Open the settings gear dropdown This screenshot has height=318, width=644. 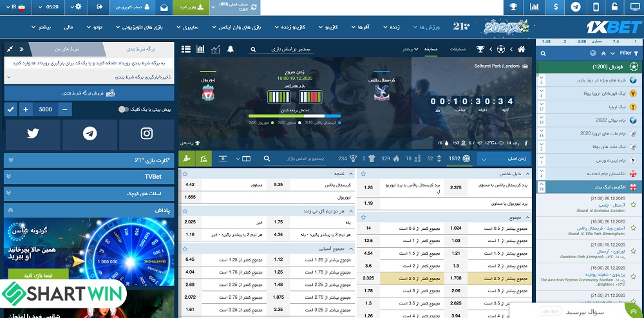click(x=79, y=8)
